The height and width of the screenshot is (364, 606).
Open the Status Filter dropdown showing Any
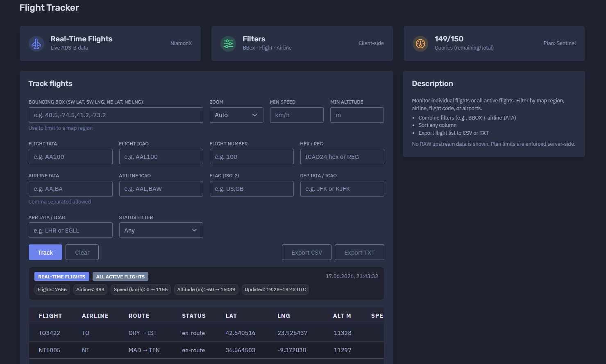[x=161, y=230]
